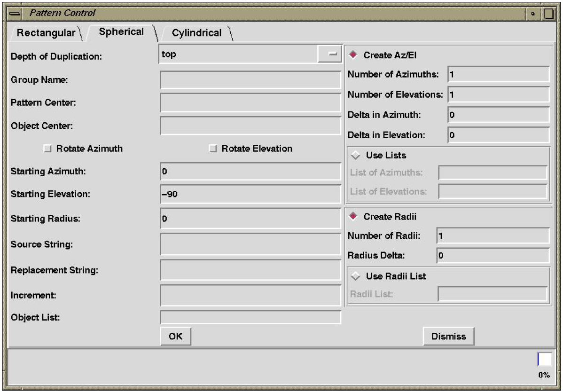Click the Radius Delta label
Screen dimensions: 563x392
(x=376, y=255)
